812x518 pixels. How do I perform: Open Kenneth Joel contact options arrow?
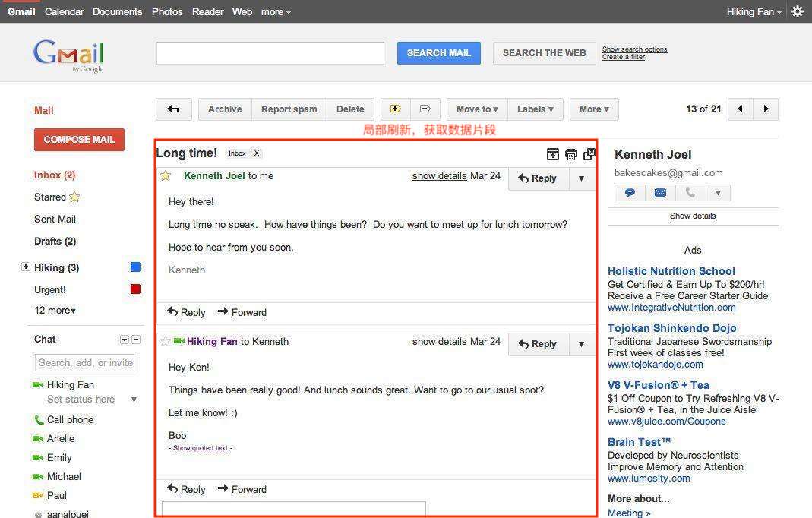pyautogui.click(x=718, y=193)
